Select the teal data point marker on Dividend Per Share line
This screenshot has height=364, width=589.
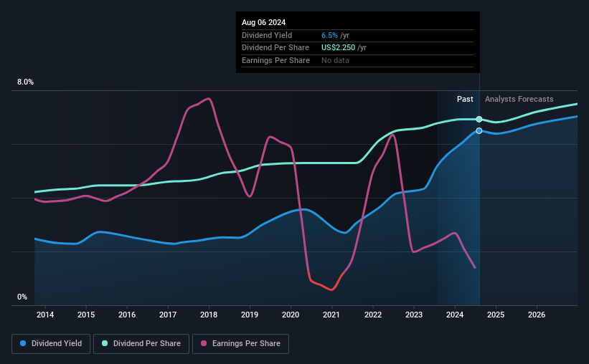[x=479, y=120]
